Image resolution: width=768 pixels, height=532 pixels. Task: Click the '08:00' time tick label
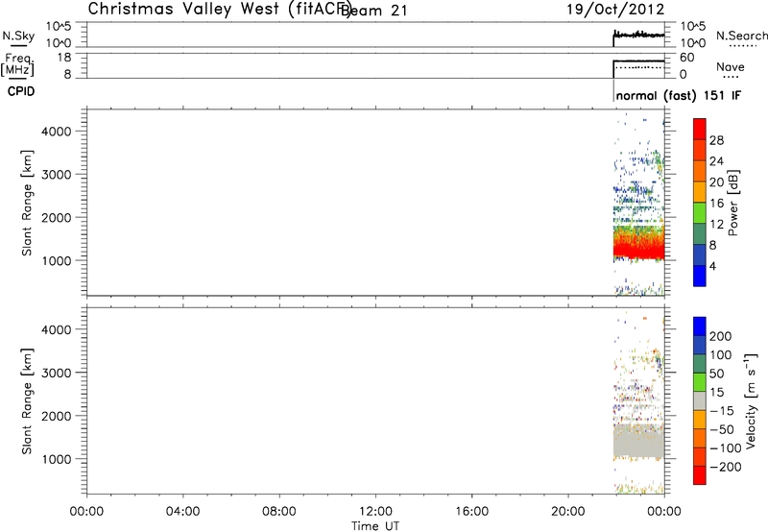pyautogui.click(x=279, y=512)
